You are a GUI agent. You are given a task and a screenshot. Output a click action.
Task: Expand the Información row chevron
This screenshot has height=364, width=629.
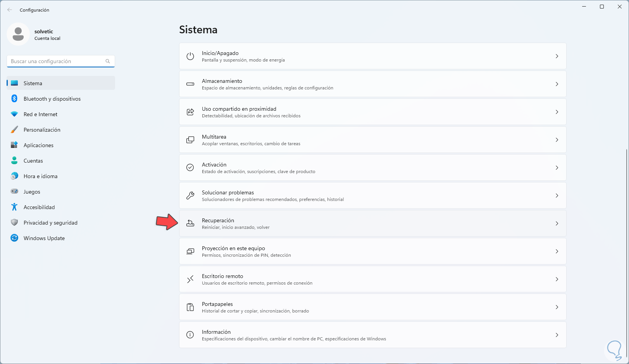click(557, 335)
